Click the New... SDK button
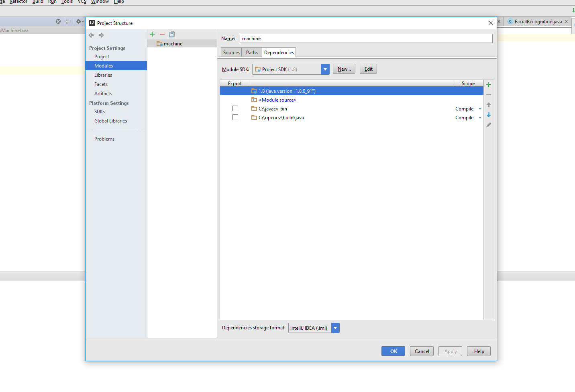Screen dimensions: 575x392 [344, 69]
